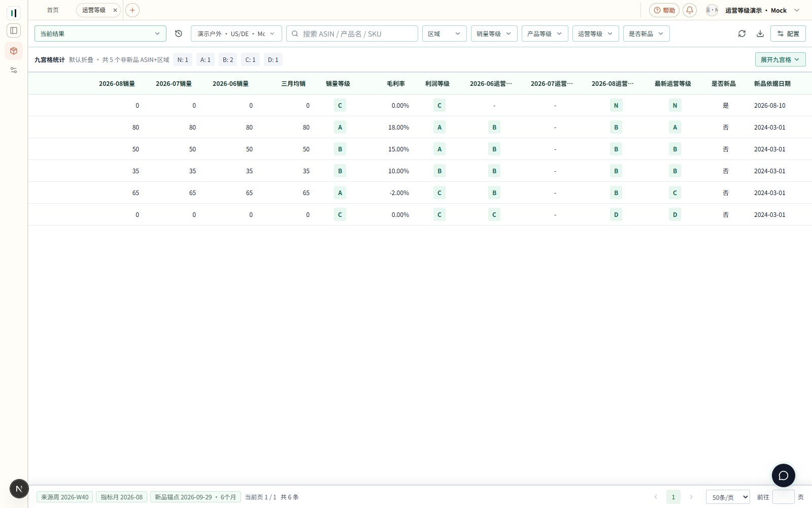This screenshot has width=812, height=508.
Task: Expand the 是否新品 filter
Action: point(647,34)
